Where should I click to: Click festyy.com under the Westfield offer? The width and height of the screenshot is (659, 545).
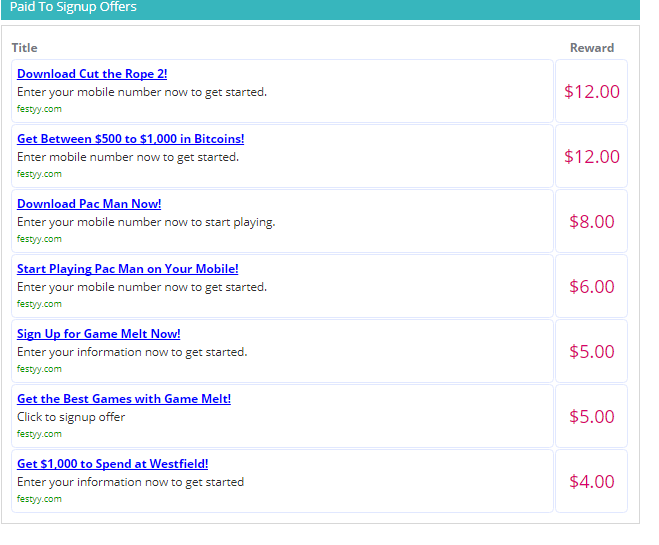pos(39,499)
